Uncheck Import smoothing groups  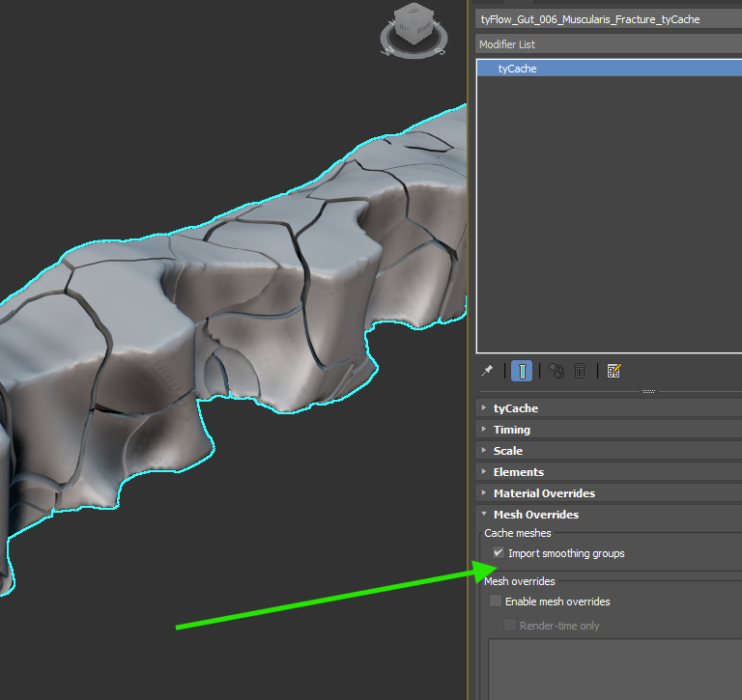coord(498,553)
